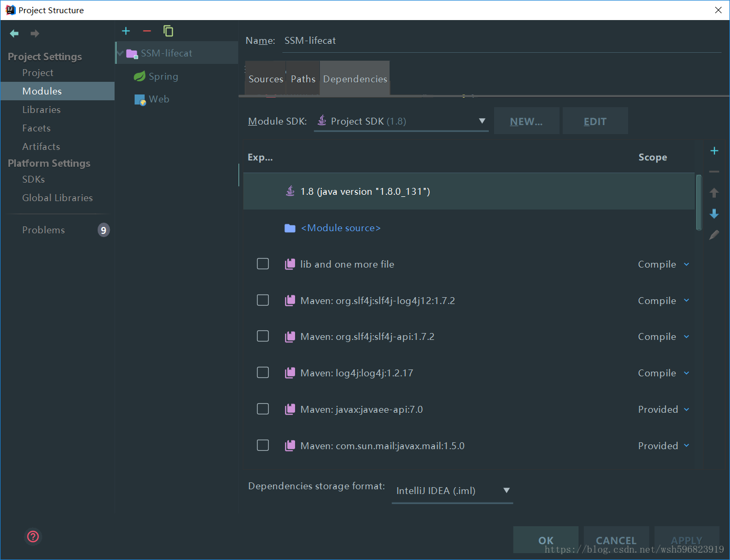Select the Module source row

coord(469,228)
